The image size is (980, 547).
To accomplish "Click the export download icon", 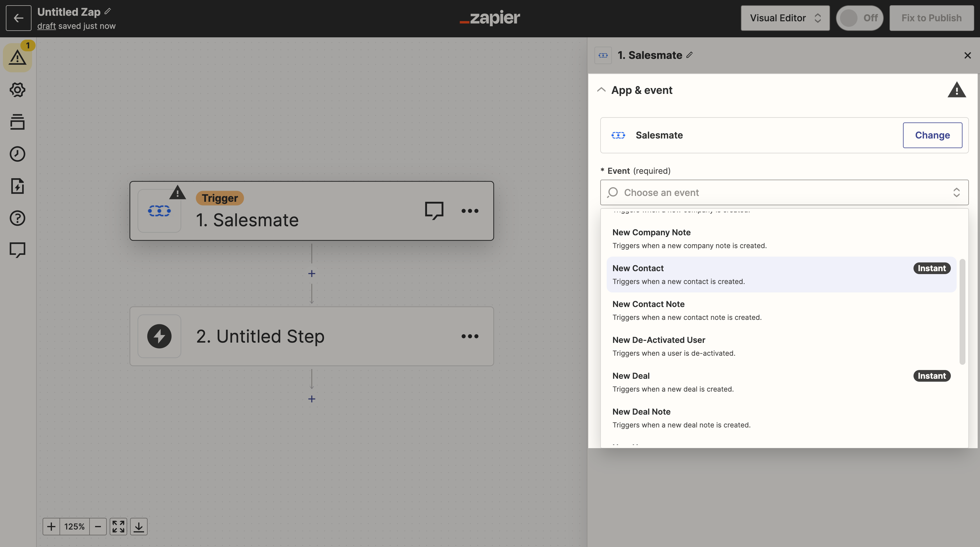I will point(139,527).
